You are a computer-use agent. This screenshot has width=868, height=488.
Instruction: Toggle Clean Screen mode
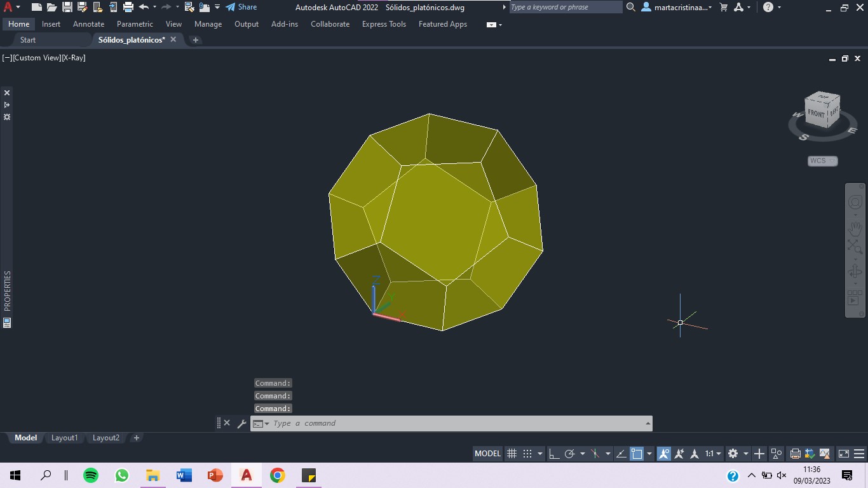[x=844, y=454]
